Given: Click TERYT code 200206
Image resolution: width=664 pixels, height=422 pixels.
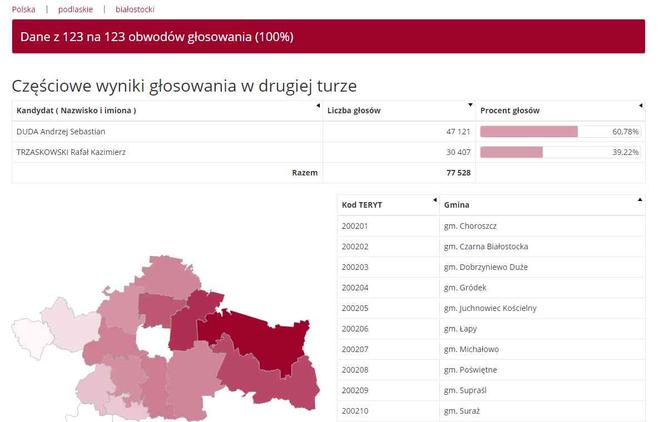Looking at the screenshot, I should pyautogui.click(x=355, y=329).
